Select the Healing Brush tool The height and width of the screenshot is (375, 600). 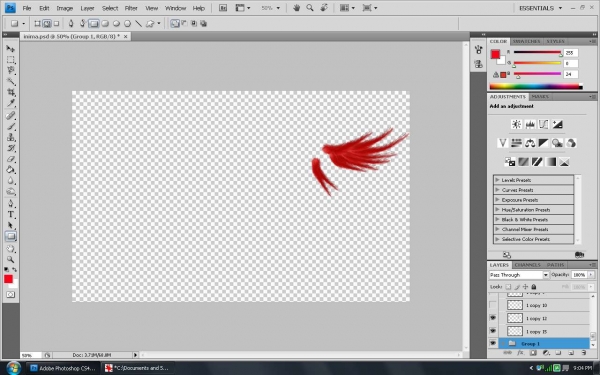click(10, 116)
